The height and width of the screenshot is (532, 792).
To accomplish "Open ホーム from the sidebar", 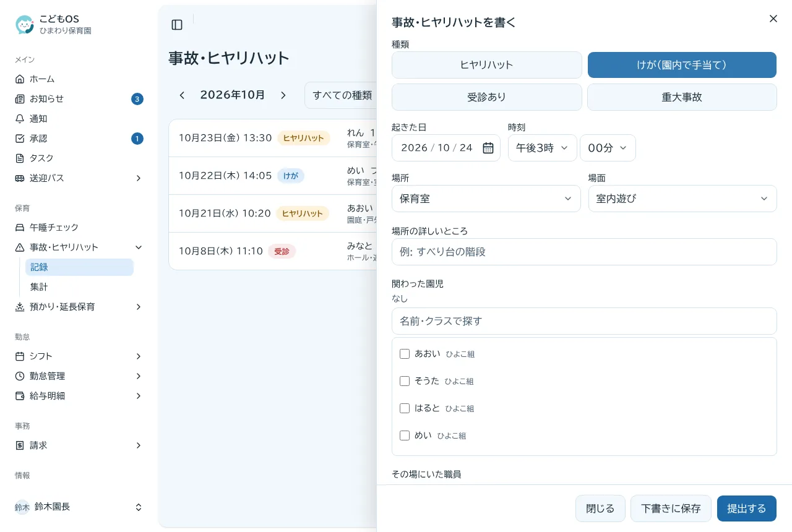I will [x=79, y=79].
